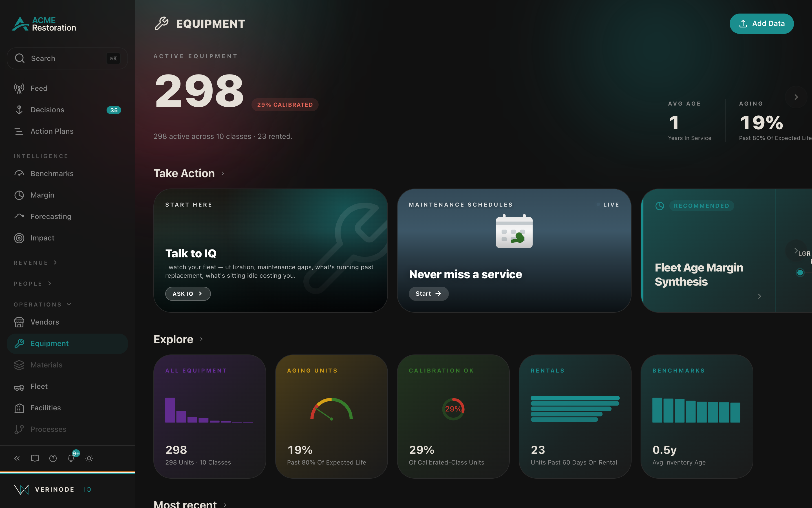This screenshot has height=508, width=812.
Task: Open the Benchmarks gauge icon
Action: [x=19, y=174]
